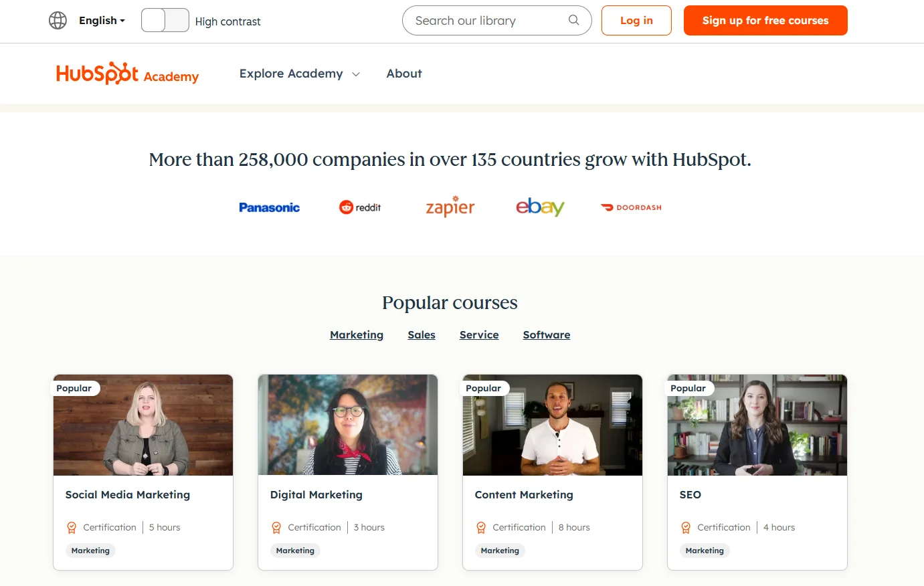Click Sign up for free courses
Viewport: 924px width, 586px height.
(765, 20)
